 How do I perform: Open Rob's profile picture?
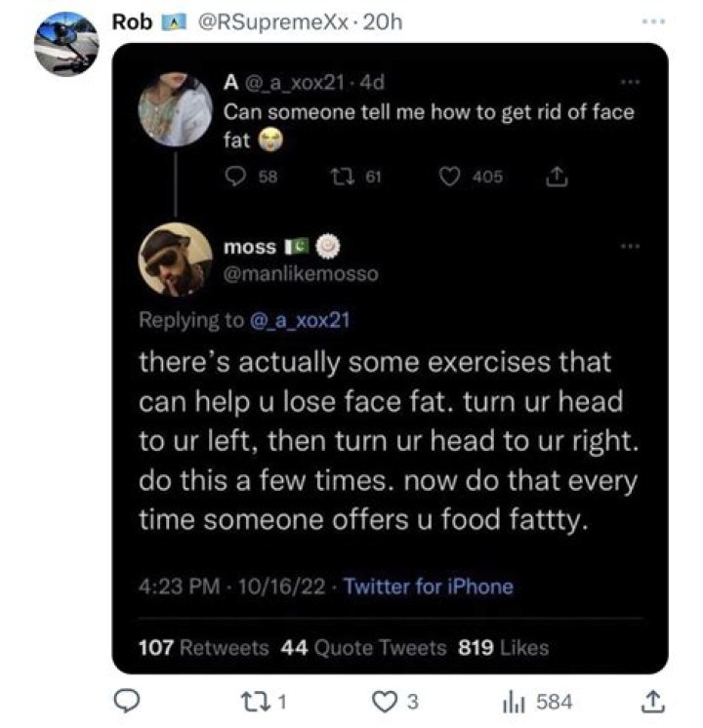click(65, 43)
